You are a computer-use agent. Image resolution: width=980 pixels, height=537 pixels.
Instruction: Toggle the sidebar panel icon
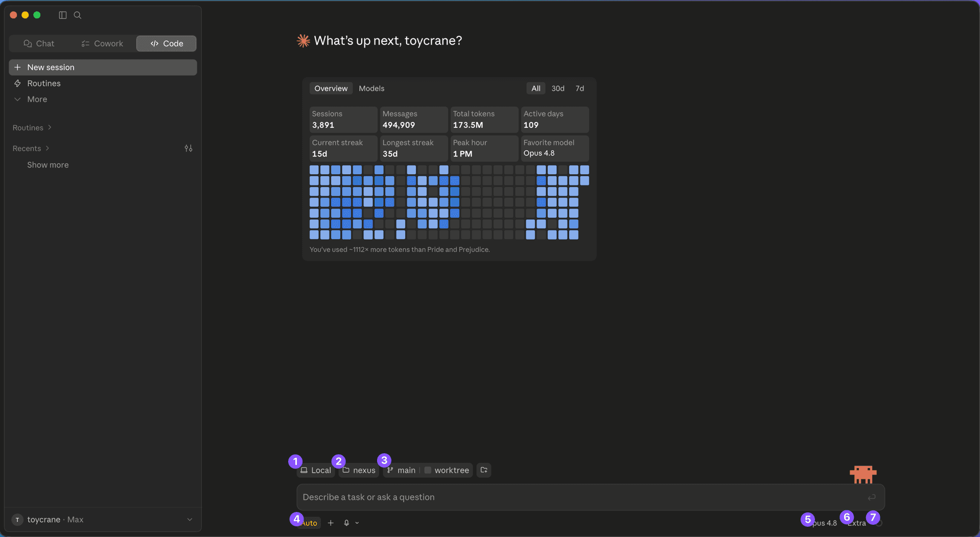[63, 15]
